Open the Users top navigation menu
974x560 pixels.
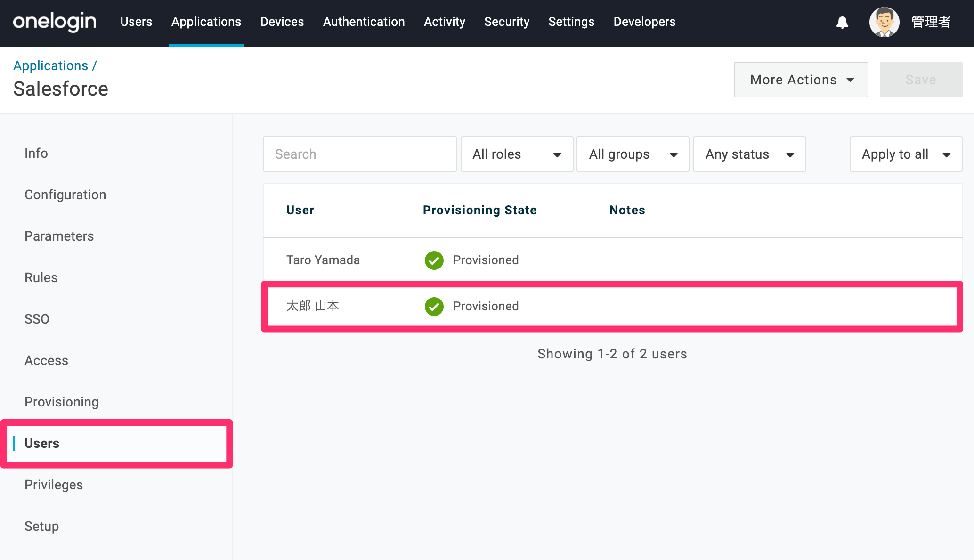[136, 22]
